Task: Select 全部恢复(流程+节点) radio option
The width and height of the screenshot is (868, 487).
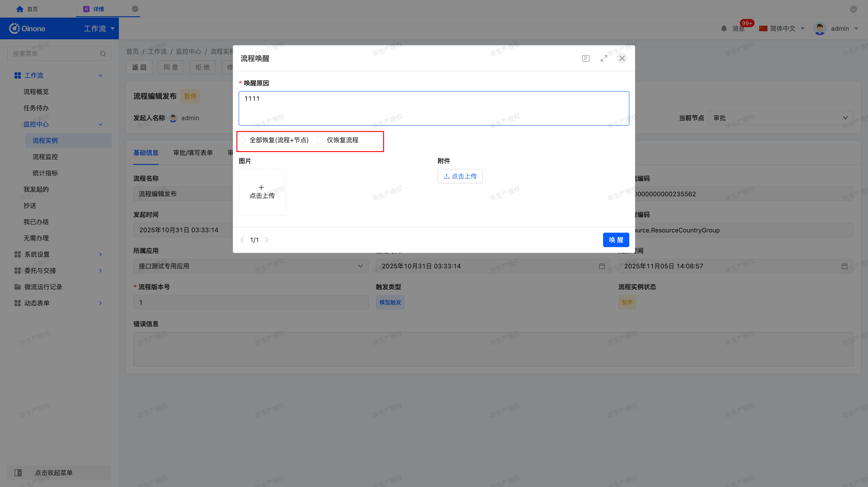Action: point(243,140)
